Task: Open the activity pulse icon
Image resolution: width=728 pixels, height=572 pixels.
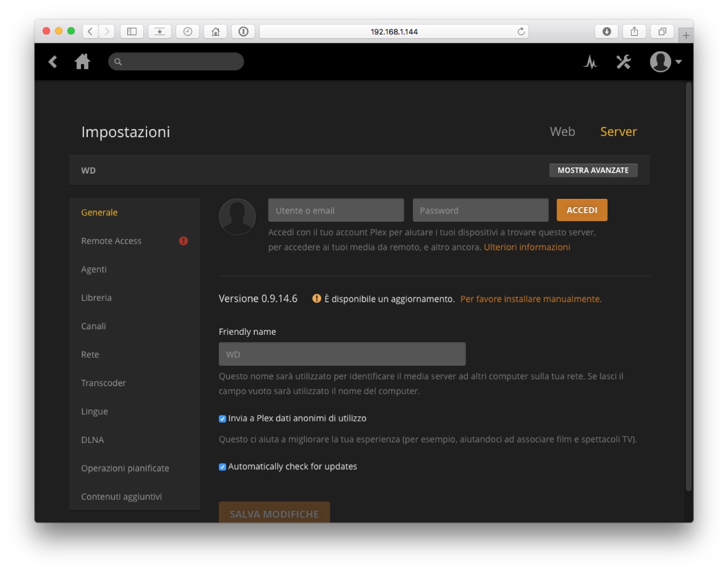Action: click(590, 62)
